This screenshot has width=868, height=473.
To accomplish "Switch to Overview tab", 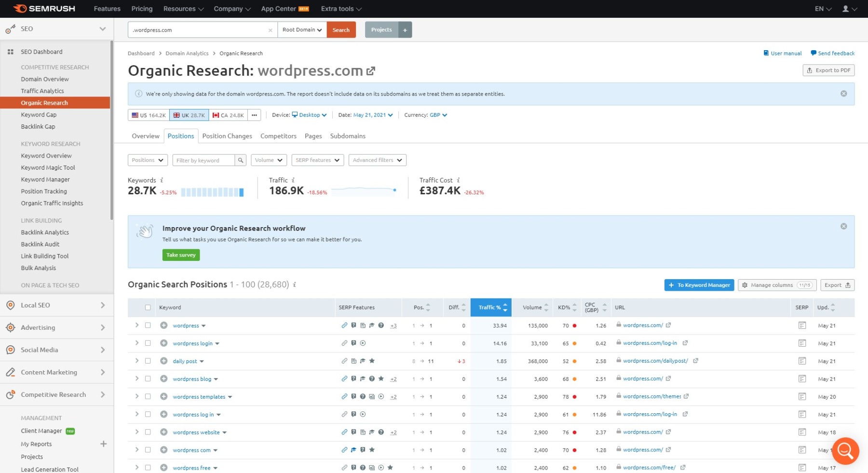I will pos(146,136).
